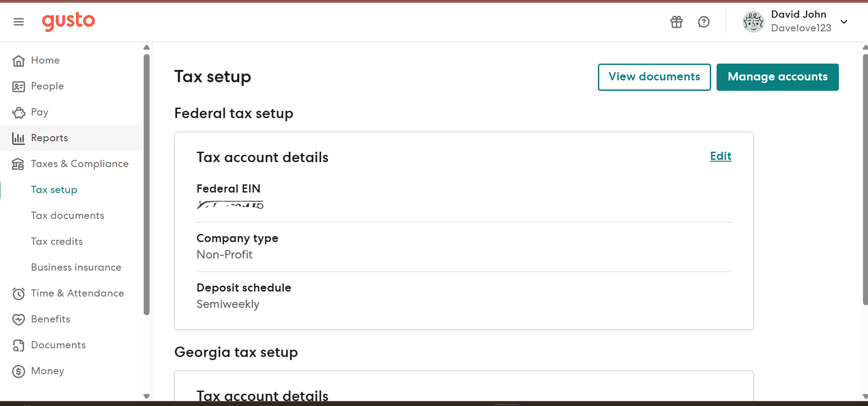Select Reports in the sidebar
The width and height of the screenshot is (868, 406).
49,138
